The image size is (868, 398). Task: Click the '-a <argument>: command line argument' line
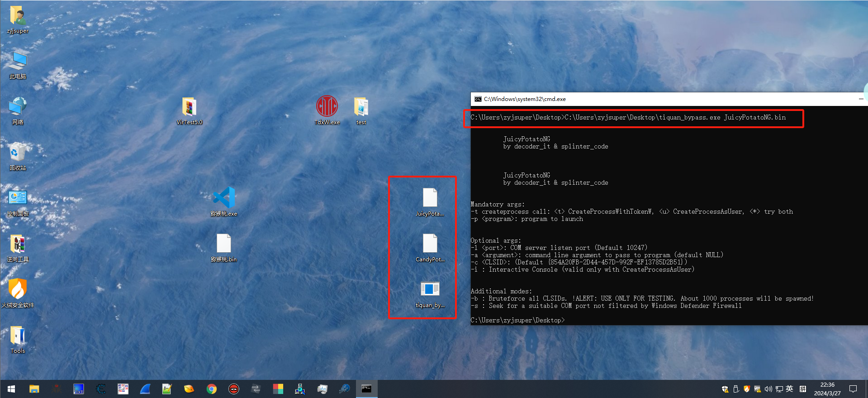click(597, 255)
